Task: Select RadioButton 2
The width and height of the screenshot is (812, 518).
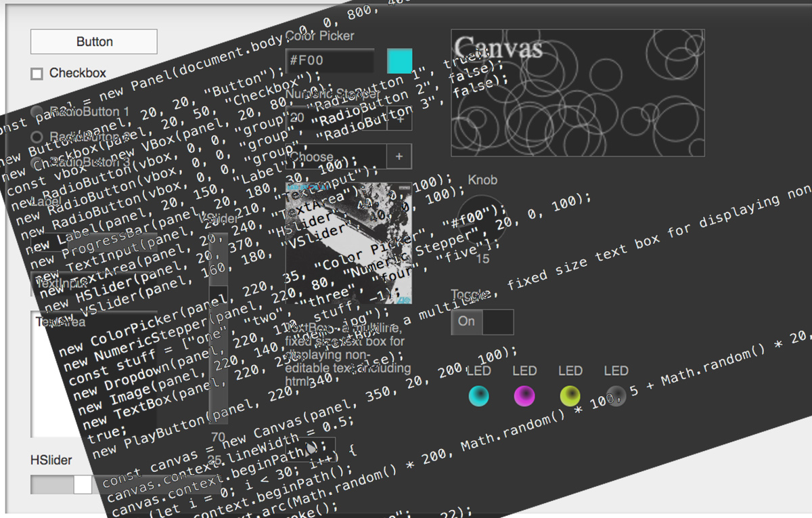Action: [x=37, y=137]
